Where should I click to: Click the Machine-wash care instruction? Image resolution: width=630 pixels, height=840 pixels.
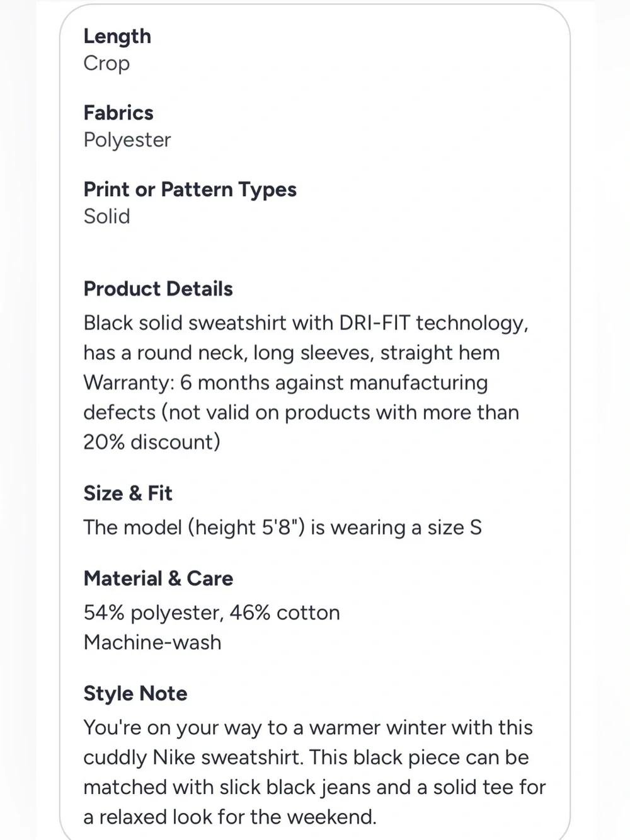tap(152, 642)
